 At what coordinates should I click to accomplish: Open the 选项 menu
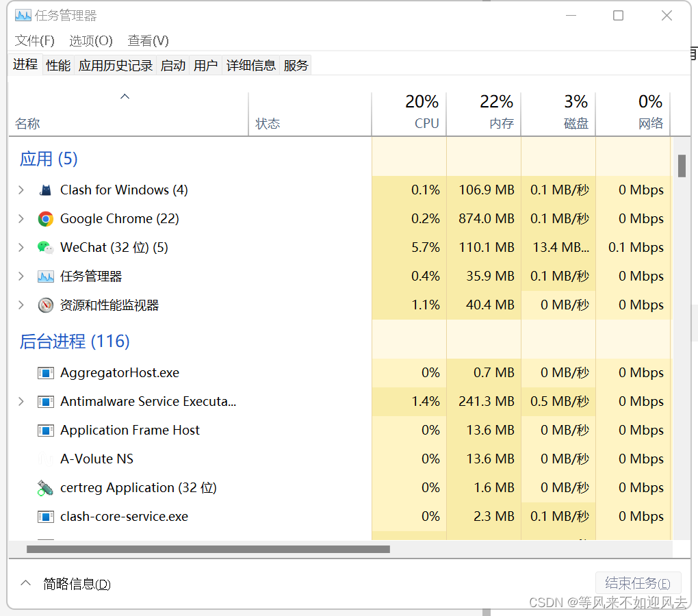click(90, 40)
